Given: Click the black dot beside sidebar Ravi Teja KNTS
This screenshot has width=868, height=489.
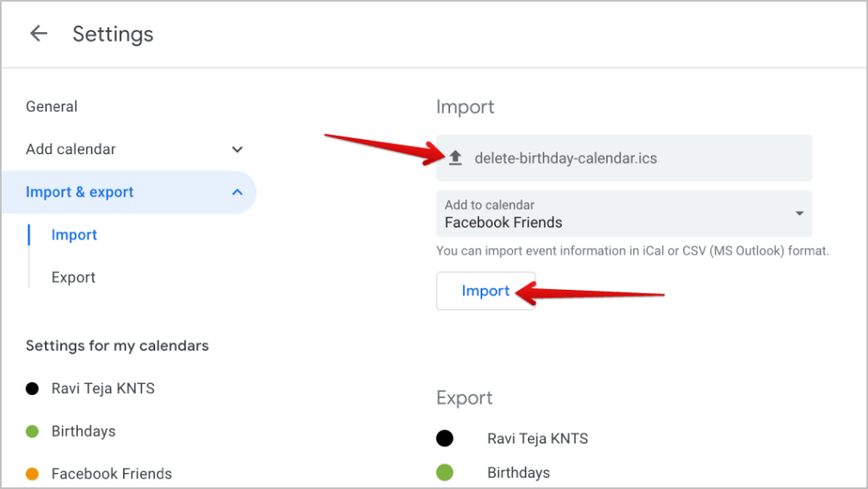Looking at the screenshot, I should (32, 388).
